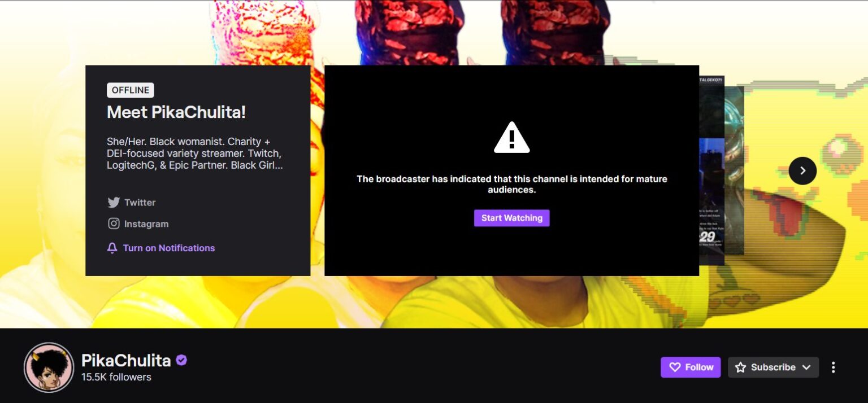Click the Instagram camera icon

[x=114, y=224]
